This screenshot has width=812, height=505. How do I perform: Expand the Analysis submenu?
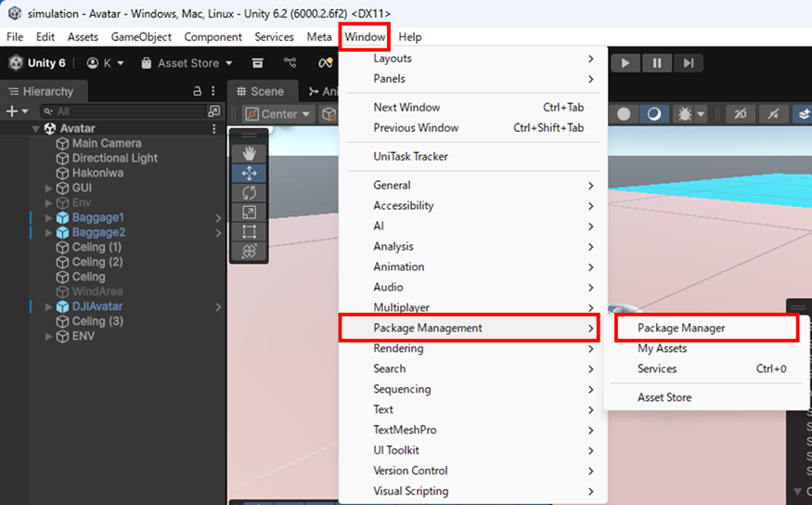[x=472, y=247]
